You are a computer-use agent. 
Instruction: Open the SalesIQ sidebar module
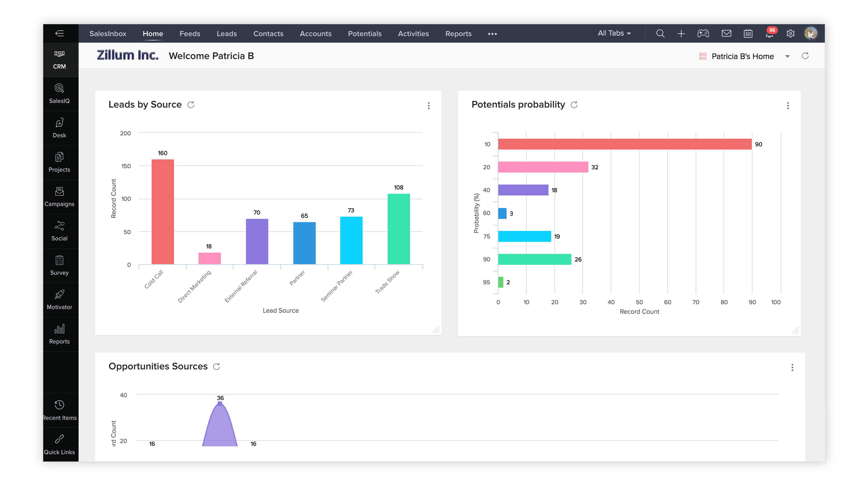(x=59, y=93)
